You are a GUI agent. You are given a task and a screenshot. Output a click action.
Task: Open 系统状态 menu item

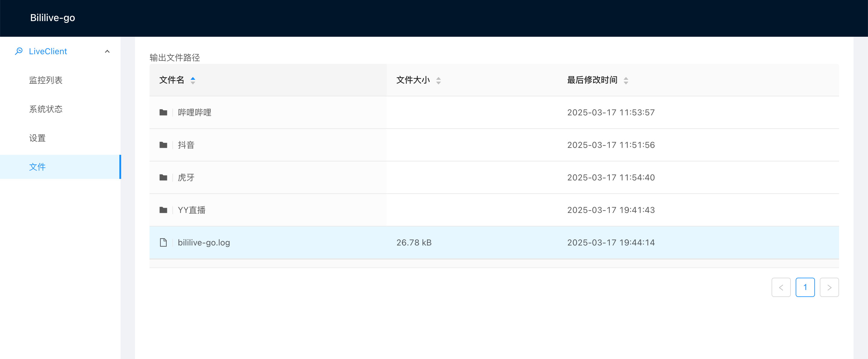click(x=46, y=109)
